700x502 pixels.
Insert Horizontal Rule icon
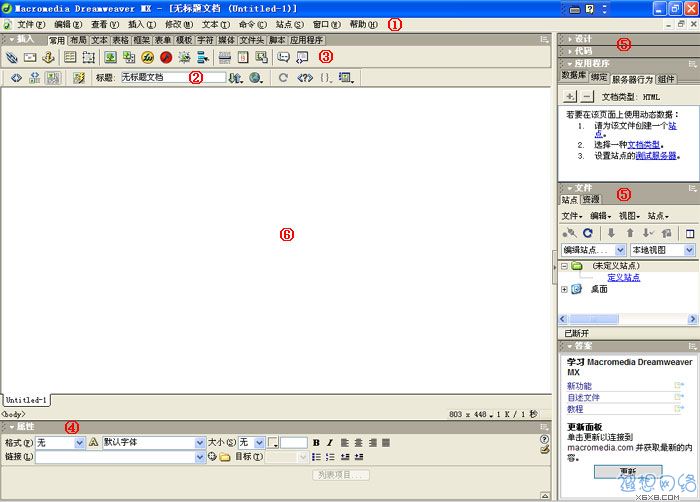point(225,57)
